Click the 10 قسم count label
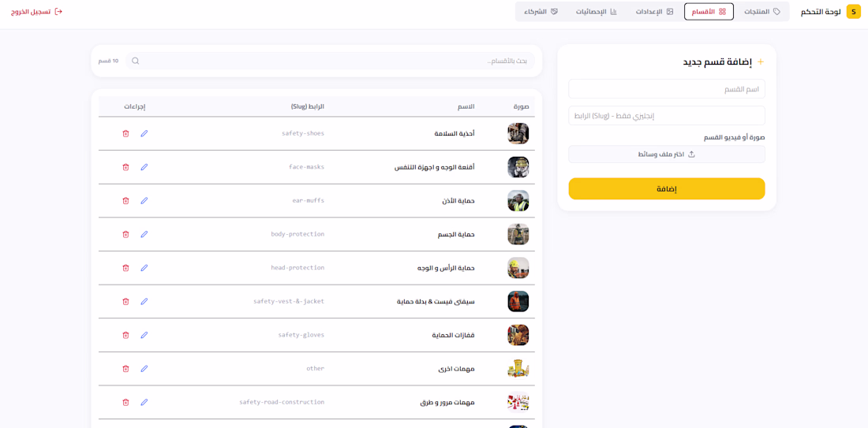 pos(109,61)
